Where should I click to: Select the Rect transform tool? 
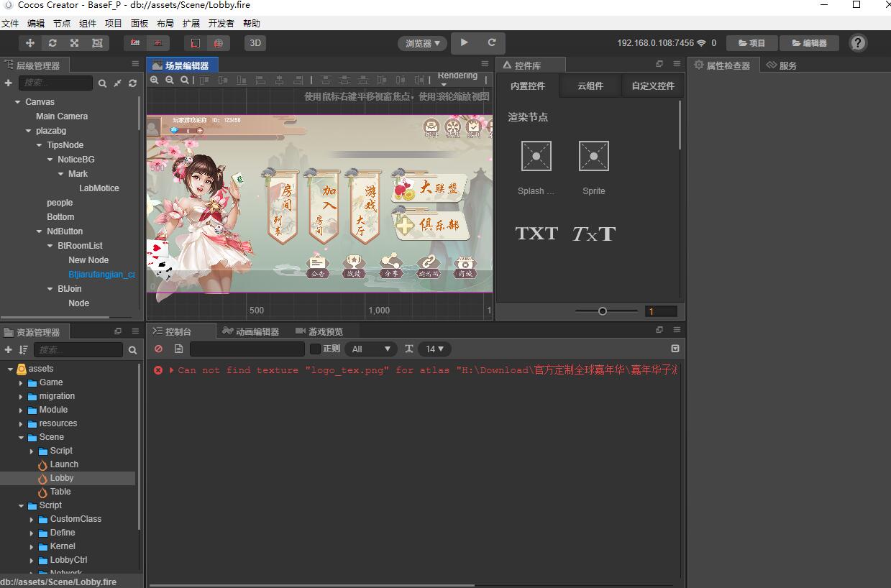96,43
